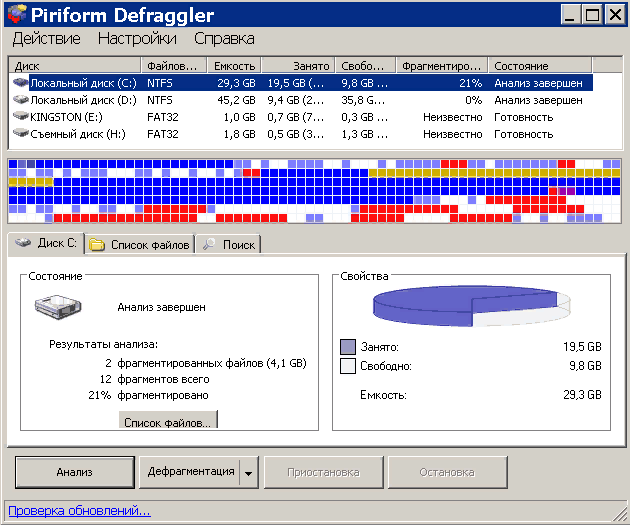Click the drive icon for KINGSTON (E:)
This screenshot has width=630, height=525.
21,116
